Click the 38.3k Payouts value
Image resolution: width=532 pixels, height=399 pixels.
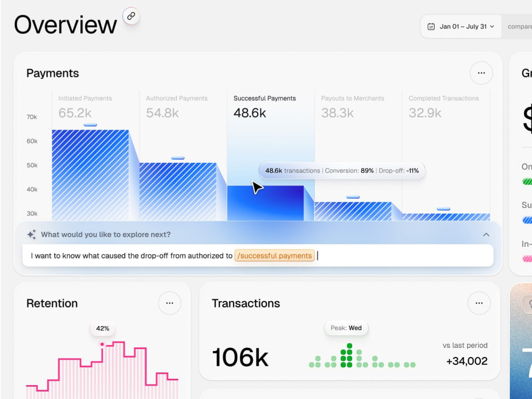[x=337, y=113]
